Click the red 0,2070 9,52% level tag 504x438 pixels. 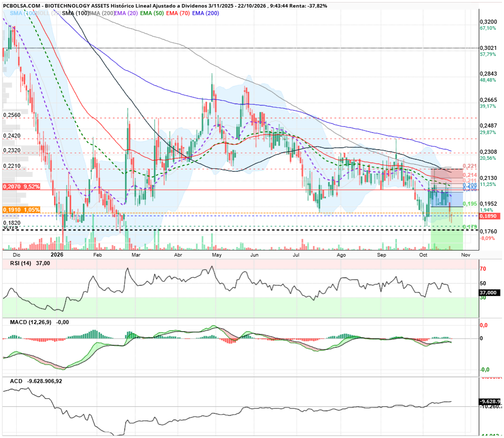pos(21,186)
